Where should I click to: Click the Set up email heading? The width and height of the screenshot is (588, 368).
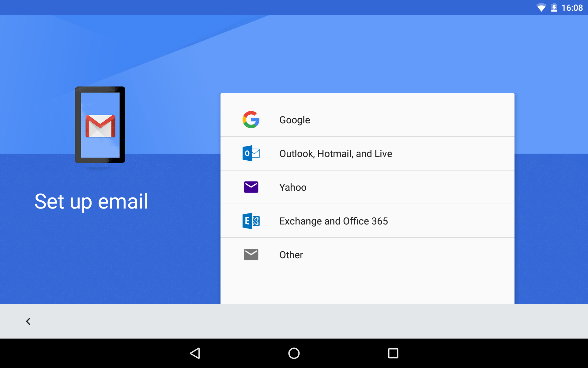pyautogui.click(x=92, y=201)
